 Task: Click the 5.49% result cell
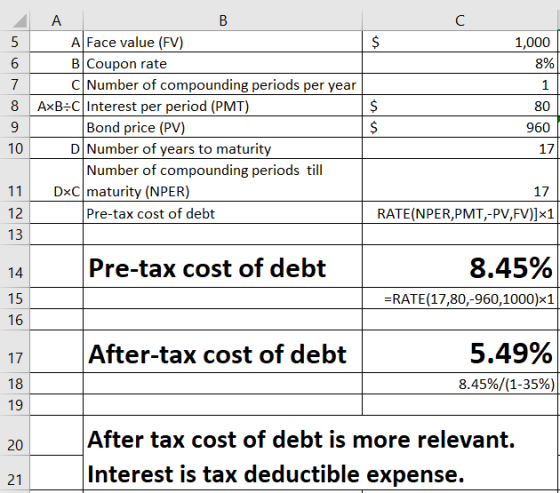(x=460, y=352)
